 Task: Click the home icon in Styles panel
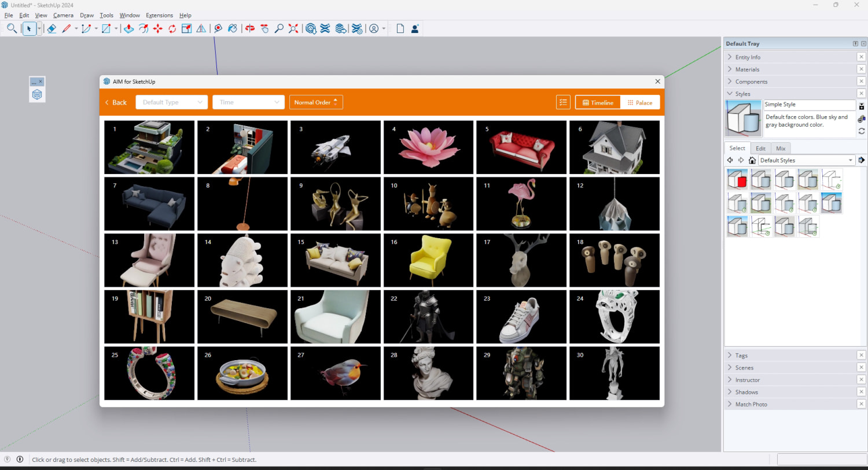click(752, 160)
